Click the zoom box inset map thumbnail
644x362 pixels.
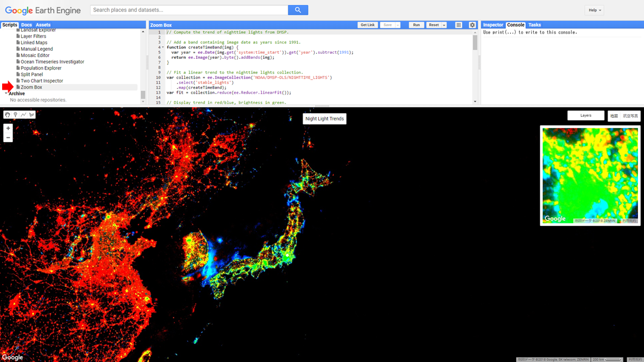[590, 176]
